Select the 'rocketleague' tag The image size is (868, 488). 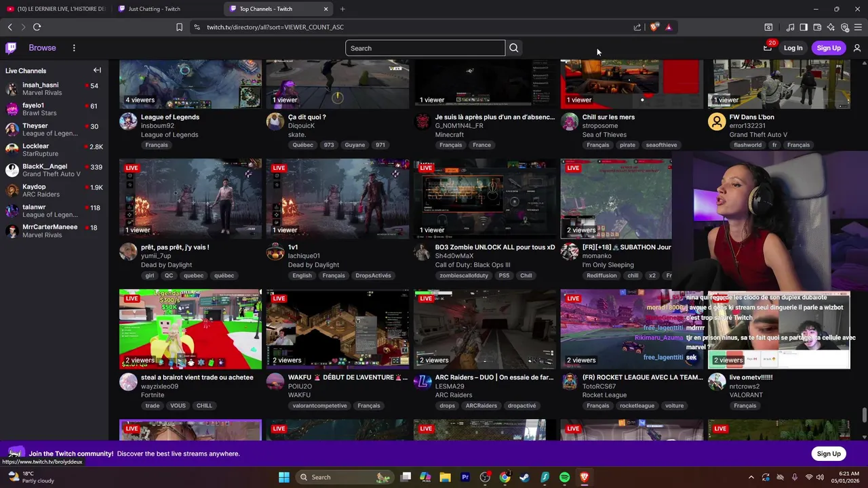637,406
